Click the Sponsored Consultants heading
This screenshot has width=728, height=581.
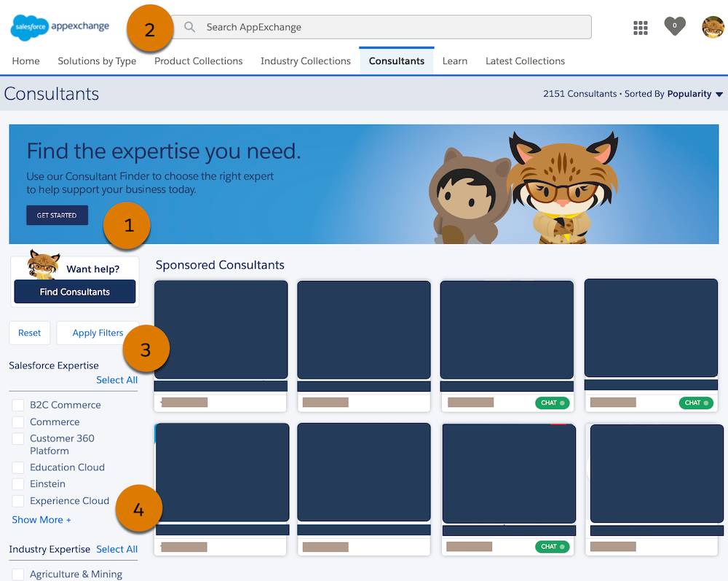pyautogui.click(x=220, y=265)
